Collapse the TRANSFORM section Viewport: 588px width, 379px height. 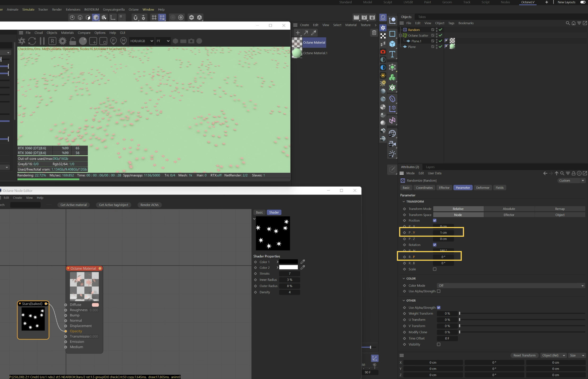[x=404, y=201]
